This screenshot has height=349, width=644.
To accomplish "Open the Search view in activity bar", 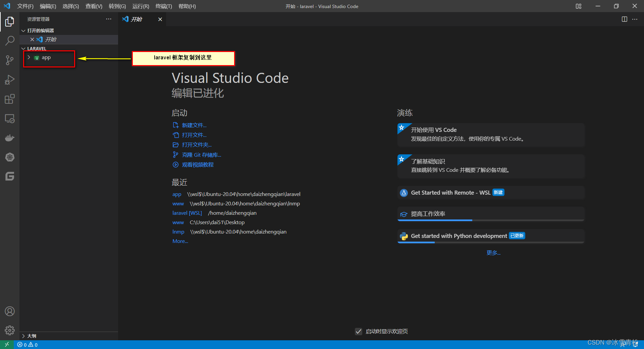I will click(x=10, y=41).
